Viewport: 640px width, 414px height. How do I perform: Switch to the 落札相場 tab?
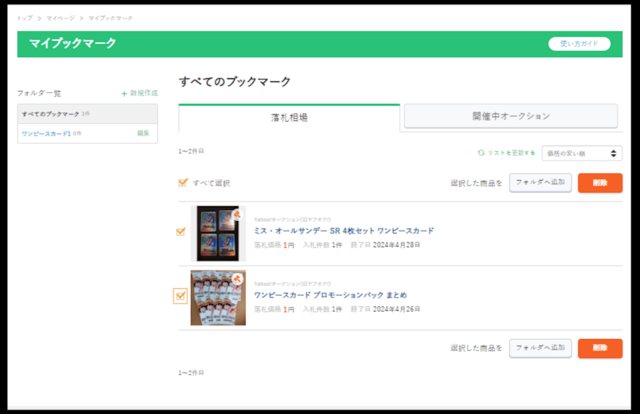(x=289, y=117)
